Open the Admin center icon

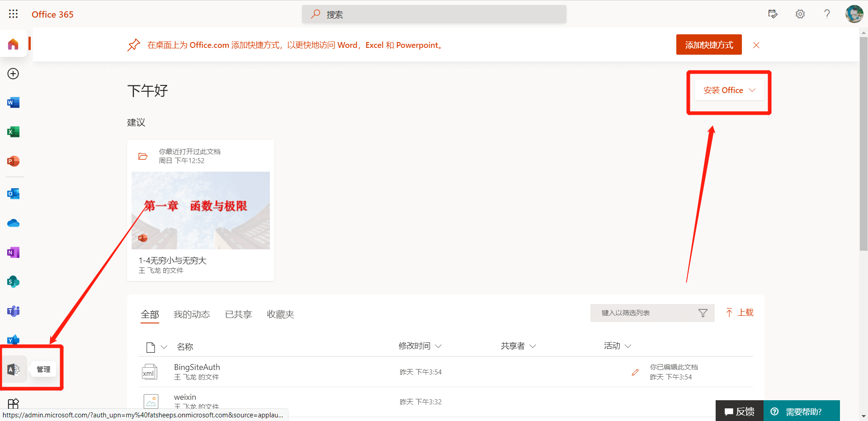14,370
